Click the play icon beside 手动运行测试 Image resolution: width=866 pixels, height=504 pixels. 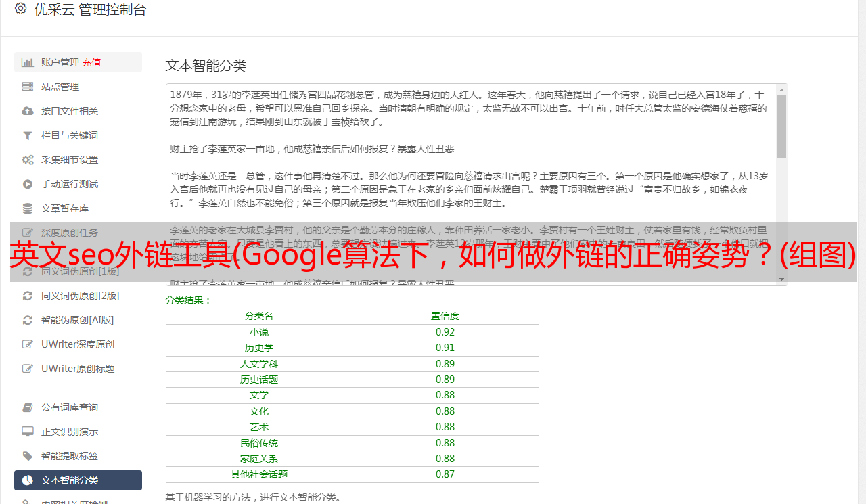click(27, 184)
